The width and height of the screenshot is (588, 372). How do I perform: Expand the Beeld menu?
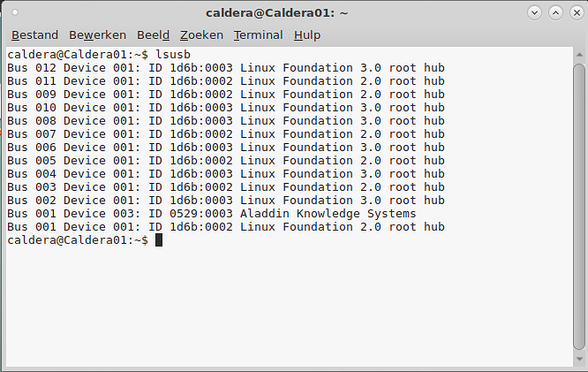(x=153, y=35)
